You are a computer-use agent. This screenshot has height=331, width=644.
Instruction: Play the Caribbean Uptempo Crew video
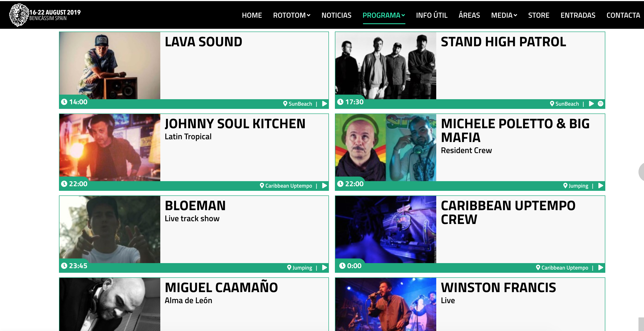(x=600, y=267)
